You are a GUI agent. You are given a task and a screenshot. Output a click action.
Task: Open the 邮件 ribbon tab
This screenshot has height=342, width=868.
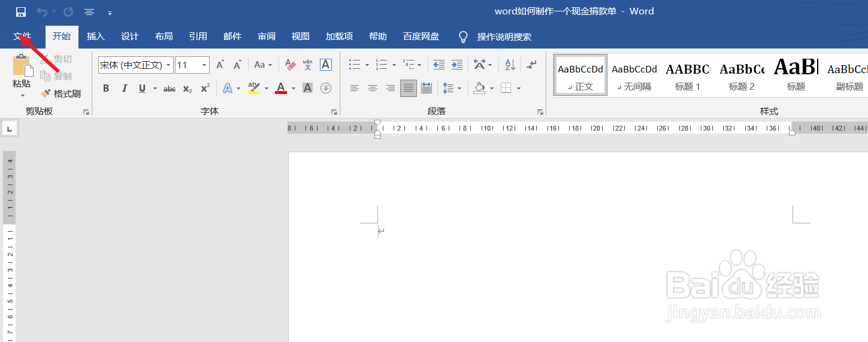tap(232, 37)
